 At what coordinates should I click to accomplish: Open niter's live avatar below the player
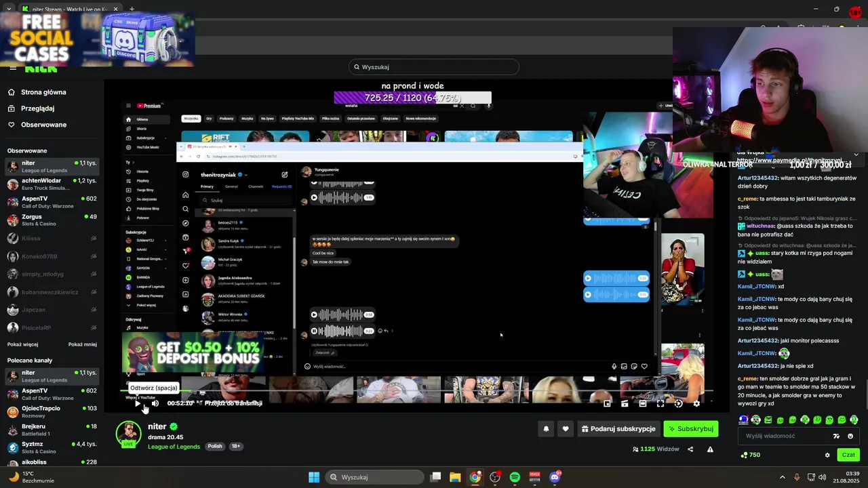pyautogui.click(x=128, y=434)
